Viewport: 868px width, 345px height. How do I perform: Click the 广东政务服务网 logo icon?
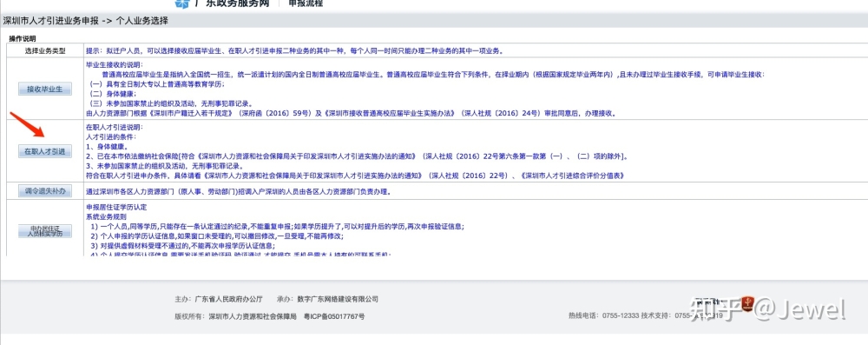coord(182,3)
